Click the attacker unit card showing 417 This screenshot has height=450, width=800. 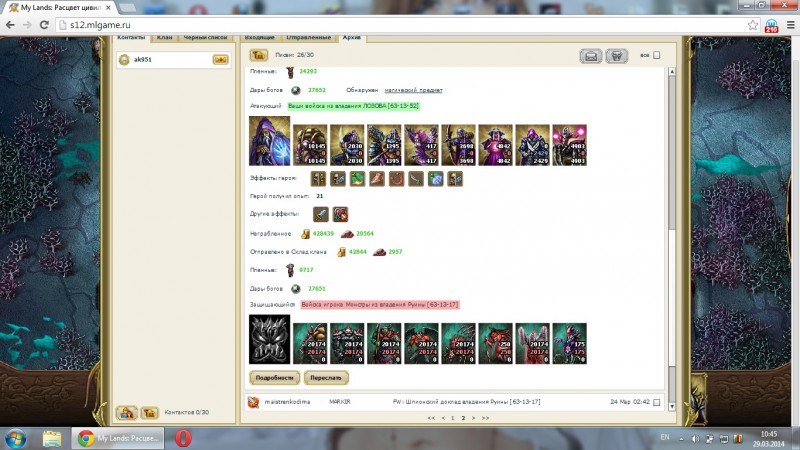[421, 145]
